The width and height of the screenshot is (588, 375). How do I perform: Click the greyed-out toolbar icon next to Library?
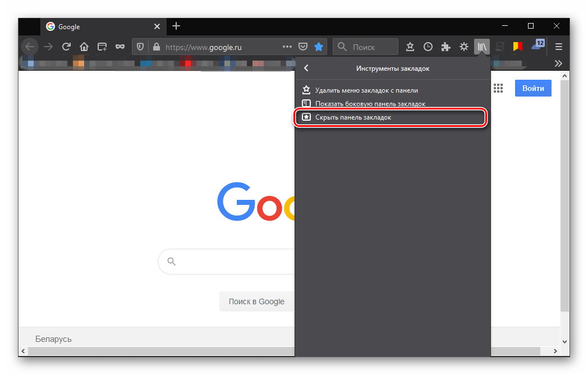coord(500,47)
